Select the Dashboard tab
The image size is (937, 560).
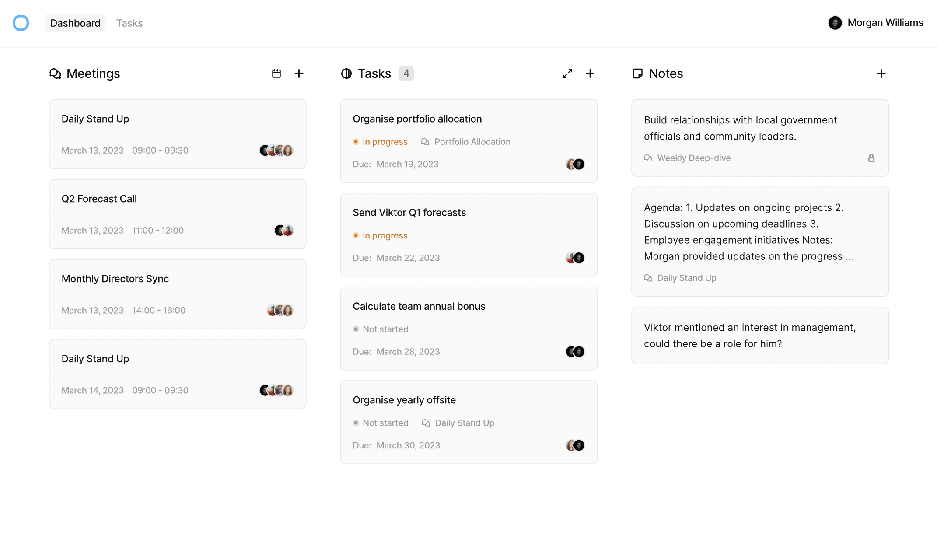tap(75, 23)
